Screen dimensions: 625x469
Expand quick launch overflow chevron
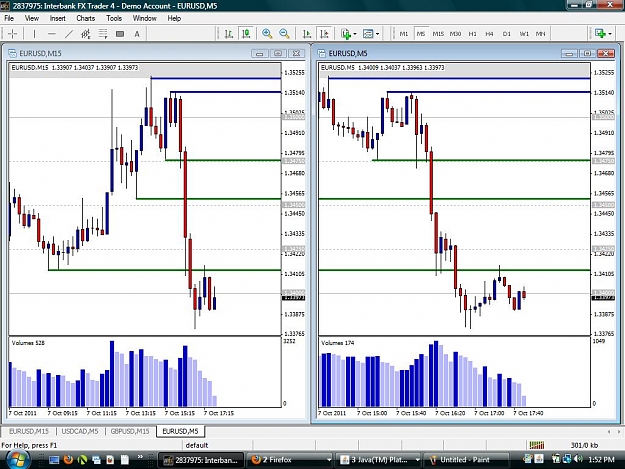point(140,457)
